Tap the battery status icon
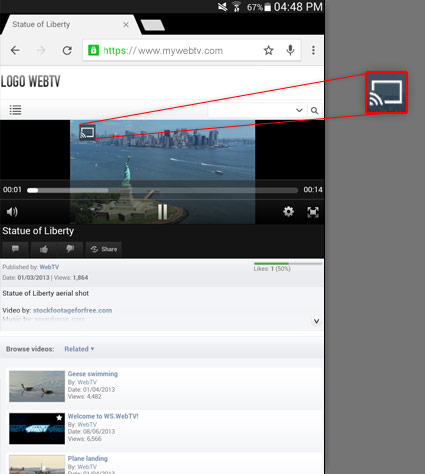Viewport: 425px width, 474px height. click(x=267, y=7)
